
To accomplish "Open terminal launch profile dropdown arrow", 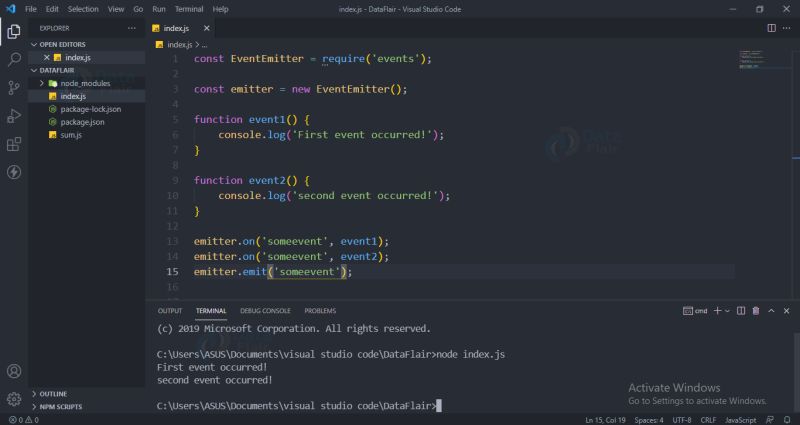I will (728, 310).
